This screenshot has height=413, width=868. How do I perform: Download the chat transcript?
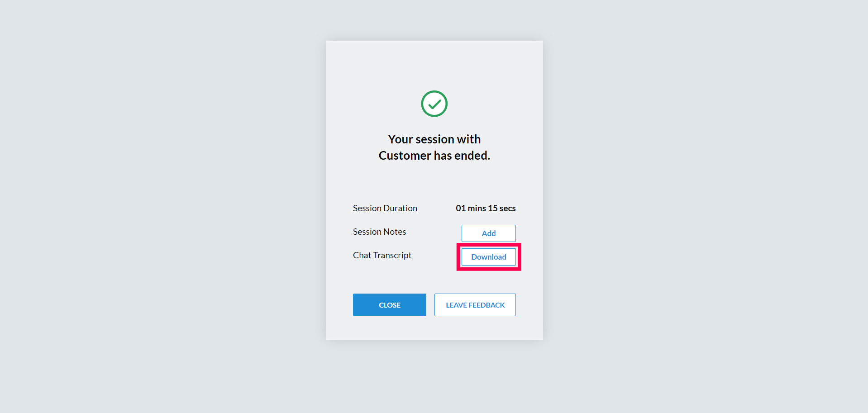[x=488, y=257]
